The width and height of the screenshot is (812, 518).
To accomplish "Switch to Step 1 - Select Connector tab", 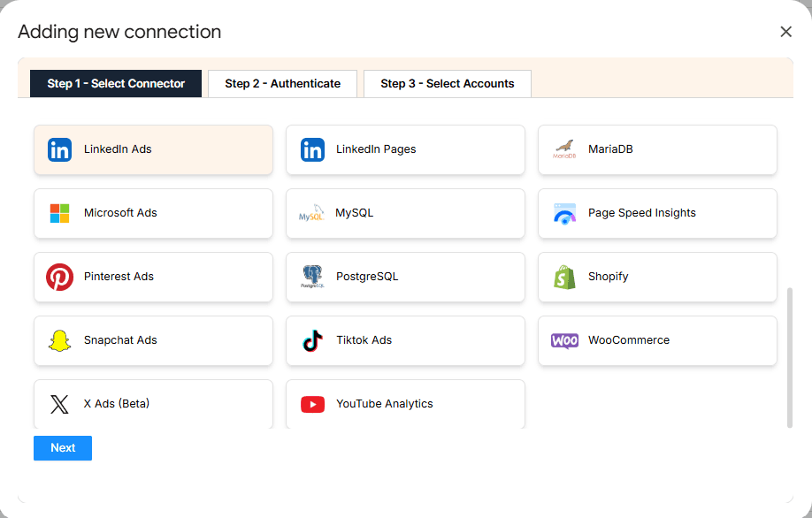I will 116,84.
